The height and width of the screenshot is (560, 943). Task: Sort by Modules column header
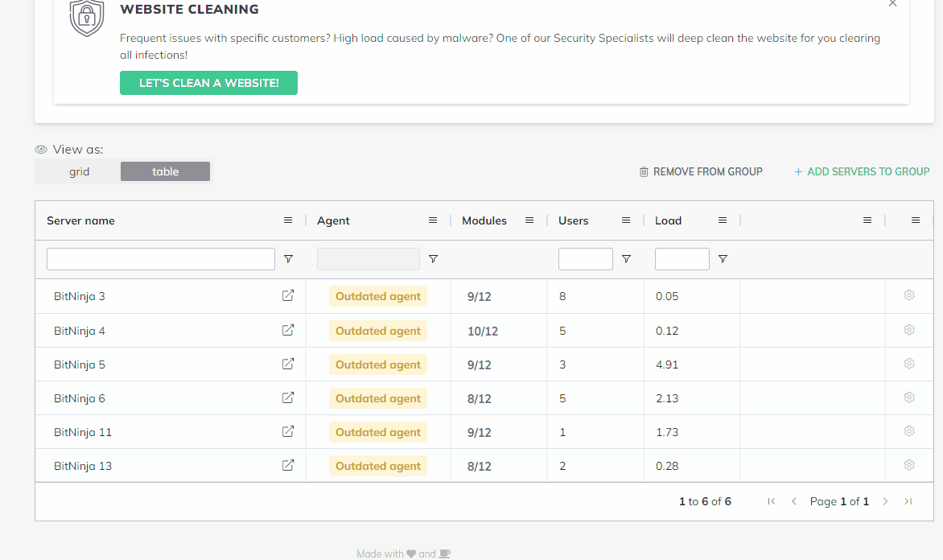[484, 220]
